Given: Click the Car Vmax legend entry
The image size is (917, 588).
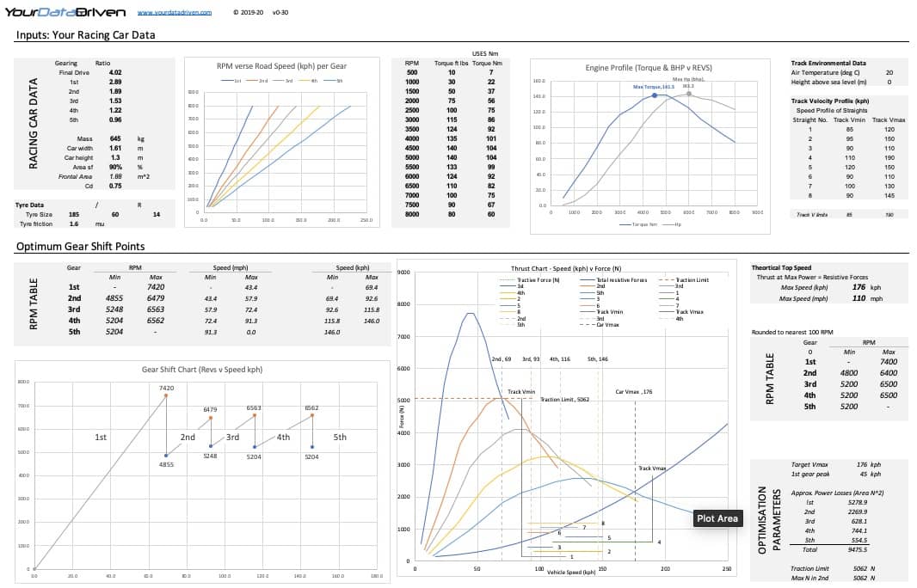Looking at the screenshot, I should 606,325.
